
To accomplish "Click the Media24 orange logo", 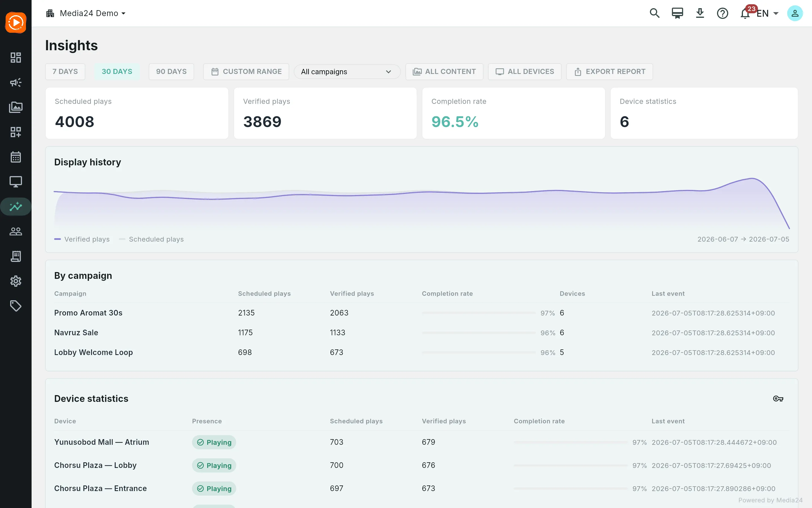I will point(16,23).
